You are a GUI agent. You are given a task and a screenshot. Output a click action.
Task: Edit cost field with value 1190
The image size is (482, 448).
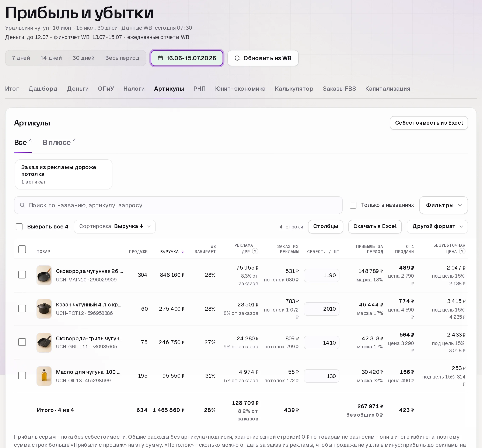321,275
